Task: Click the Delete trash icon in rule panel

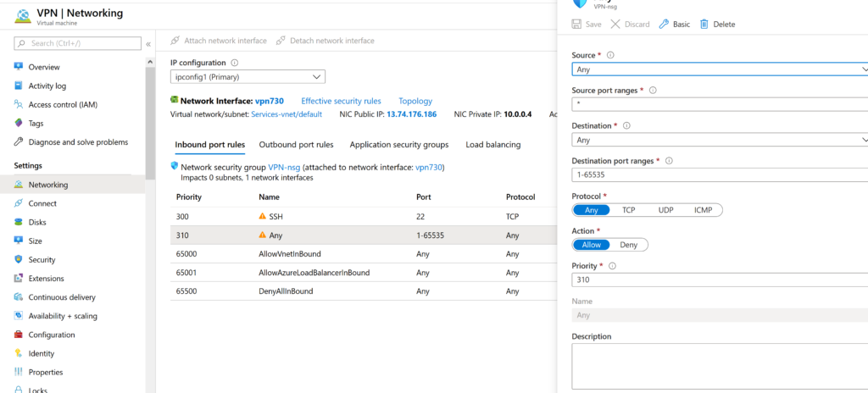Action: coord(704,25)
